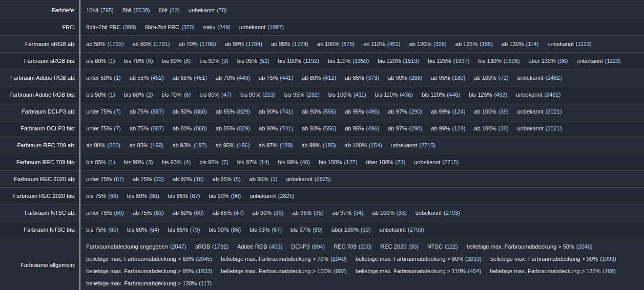Select ab 93% (556) in DCI-P3 ab row
The height and width of the screenshot is (290, 644).
319,111
